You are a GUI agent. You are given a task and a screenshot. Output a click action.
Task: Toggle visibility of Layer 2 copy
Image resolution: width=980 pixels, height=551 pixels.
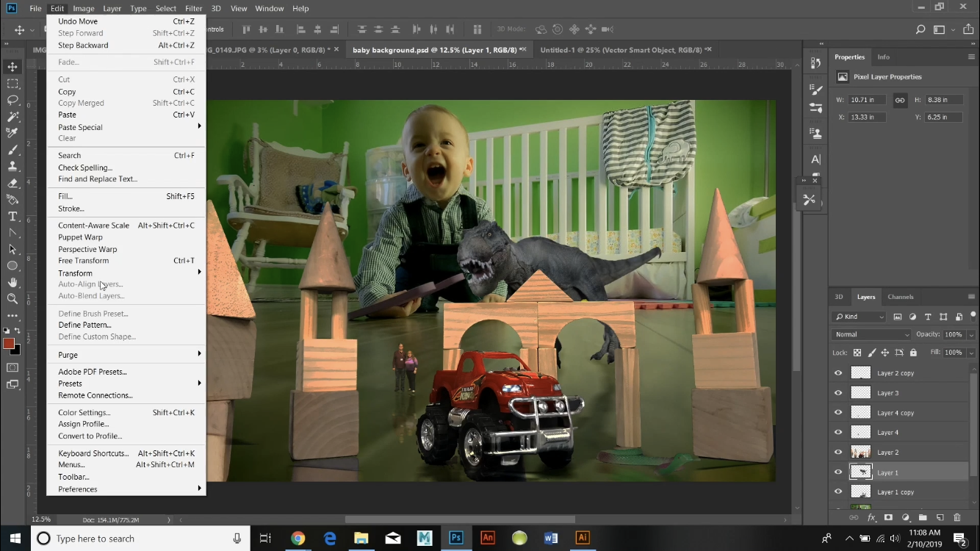pyautogui.click(x=837, y=372)
